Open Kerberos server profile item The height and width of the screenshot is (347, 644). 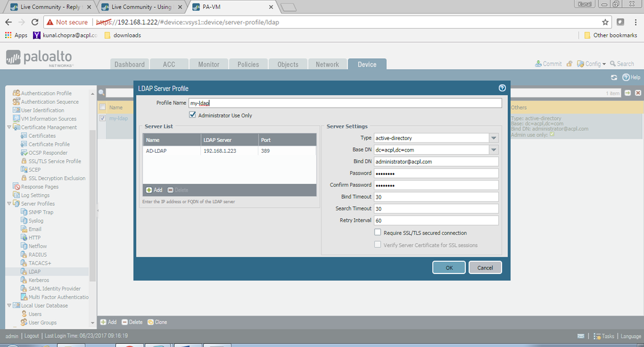[x=39, y=280]
